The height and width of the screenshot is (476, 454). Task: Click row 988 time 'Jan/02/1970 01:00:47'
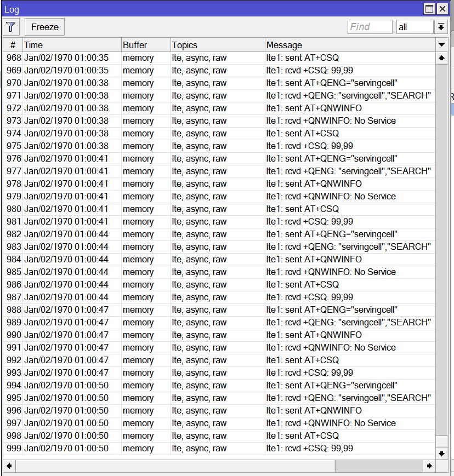pos(66,309)
